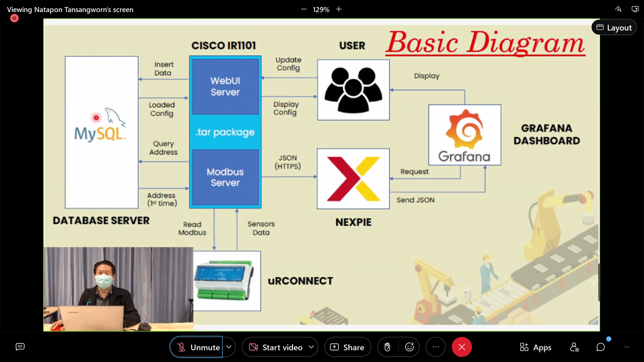The height and width of the screenshot is (362, 644).
Task: Raise your hand
Action: point(387,347)
